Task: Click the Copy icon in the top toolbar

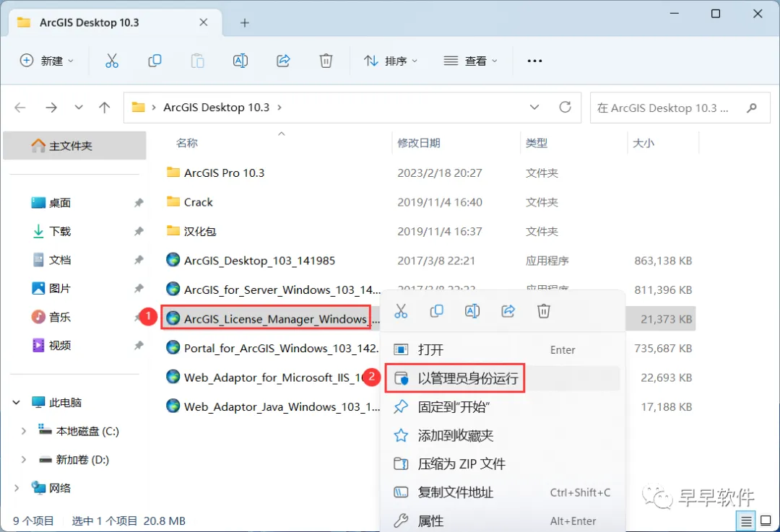Action: (x=155, y=61)
